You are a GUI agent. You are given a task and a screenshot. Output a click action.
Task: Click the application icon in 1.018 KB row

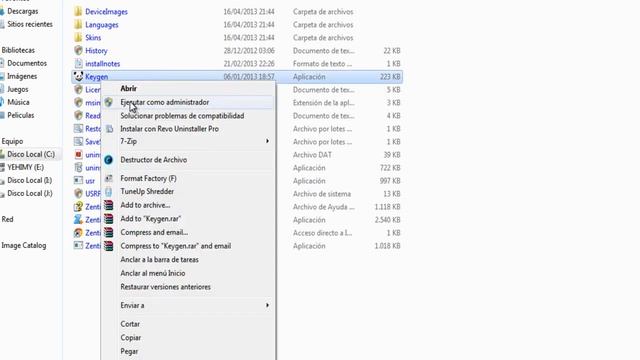78,246
